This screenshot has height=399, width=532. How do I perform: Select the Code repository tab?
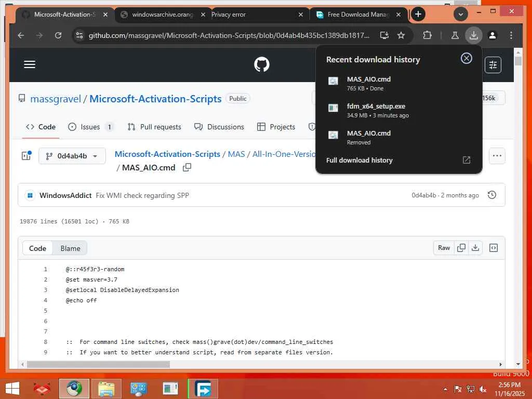pyautogui.click(x=41, y=127)
